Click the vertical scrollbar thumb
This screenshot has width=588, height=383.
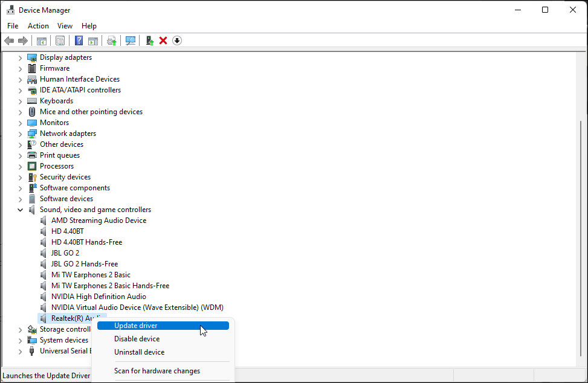coord(581,239)
